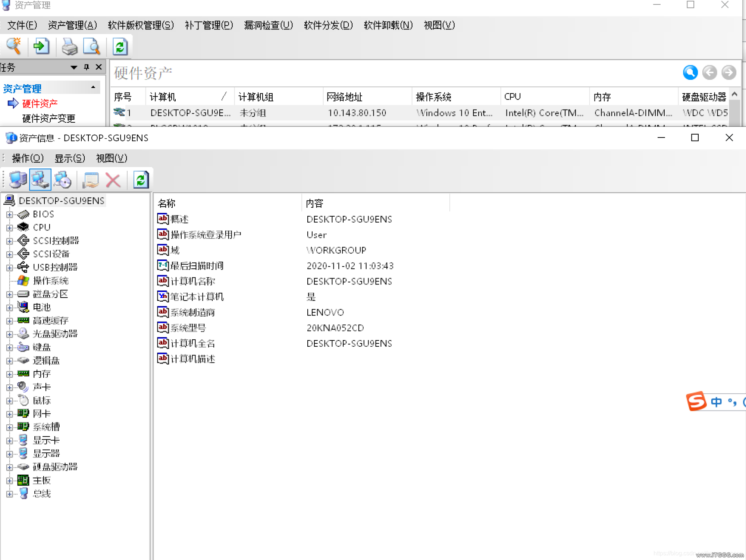746x560 pixels.
Task: Select row 1 DESKTOP-SGU9E... in hardware list
Action: pos(420,113)
